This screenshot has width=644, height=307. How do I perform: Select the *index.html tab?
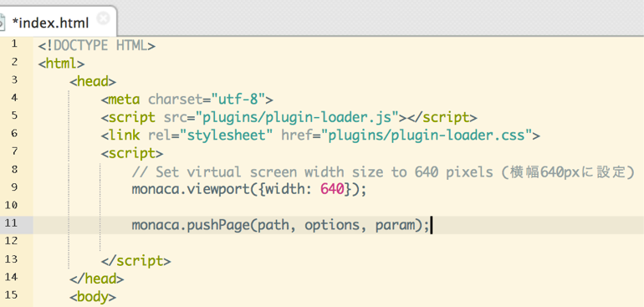coord(58,23)
